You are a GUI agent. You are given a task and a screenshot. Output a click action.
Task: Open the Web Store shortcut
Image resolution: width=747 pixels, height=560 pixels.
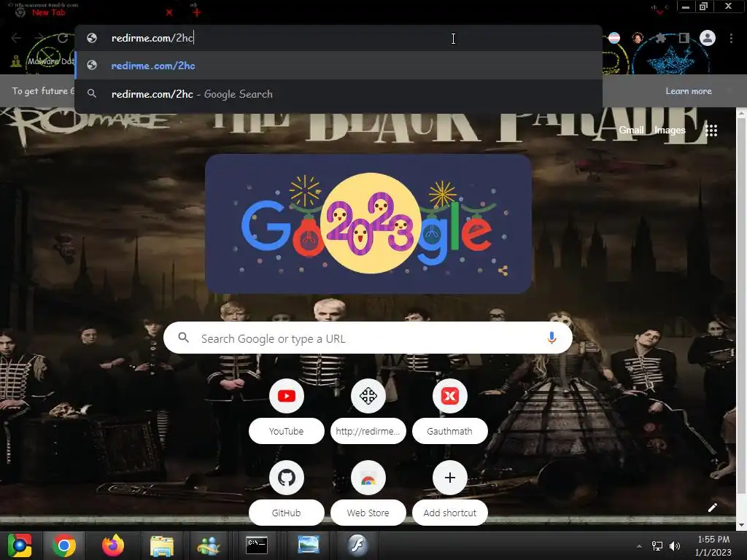(x=368, y=493)
